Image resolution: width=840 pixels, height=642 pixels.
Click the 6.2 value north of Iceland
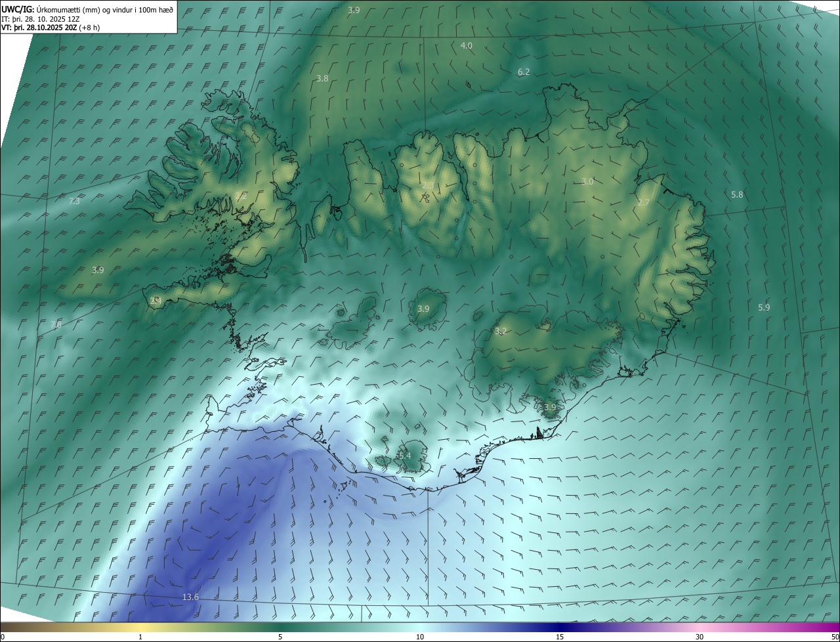(524, 72)
